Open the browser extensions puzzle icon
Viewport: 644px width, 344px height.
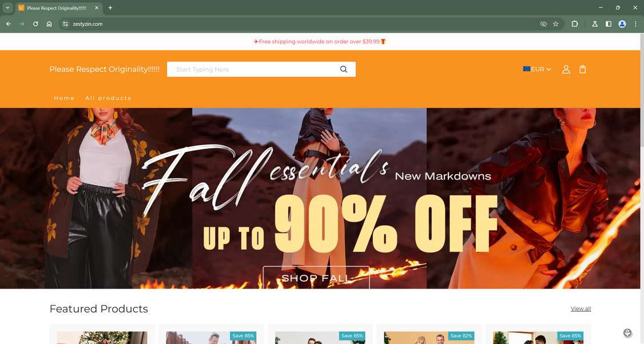pos(575,24)
